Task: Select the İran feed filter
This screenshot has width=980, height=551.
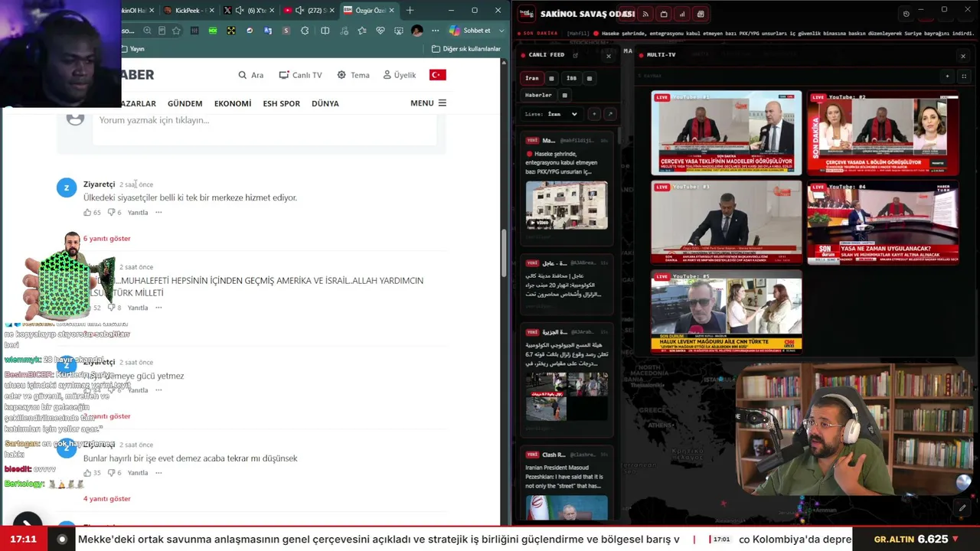Action: (x=532, y=78)
